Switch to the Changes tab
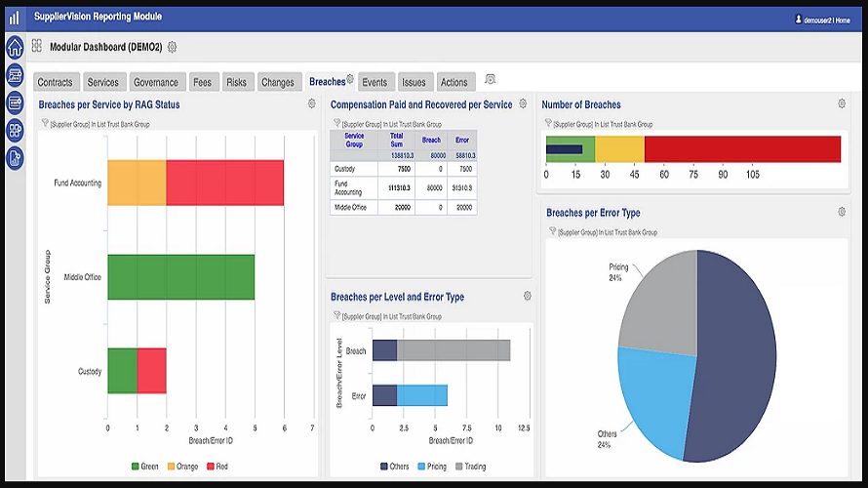This screenshot has height=488, width=868. pos(280,82)
